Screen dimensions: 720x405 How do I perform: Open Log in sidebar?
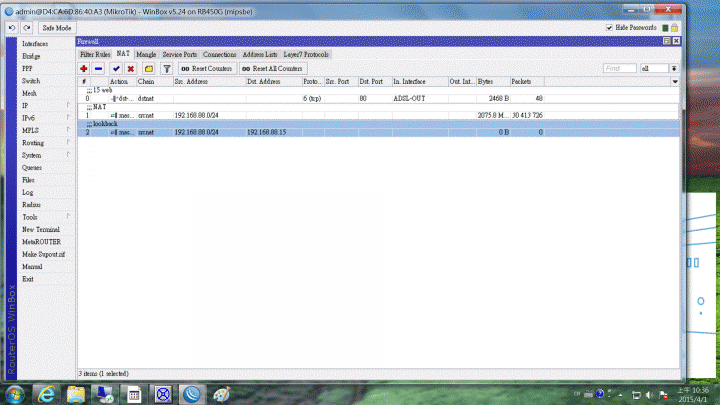click(x=28, y=192)
